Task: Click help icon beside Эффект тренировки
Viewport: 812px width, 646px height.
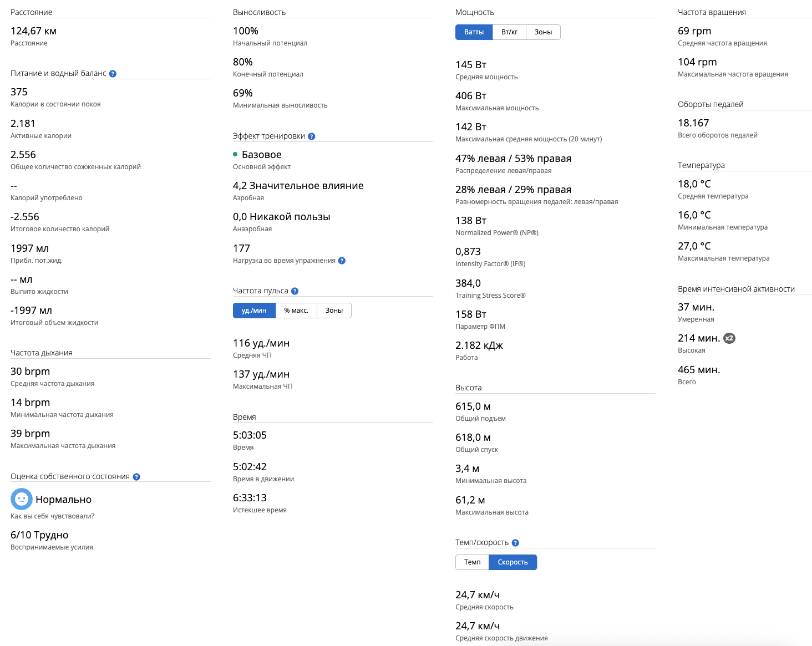Action: coord(312,136)
